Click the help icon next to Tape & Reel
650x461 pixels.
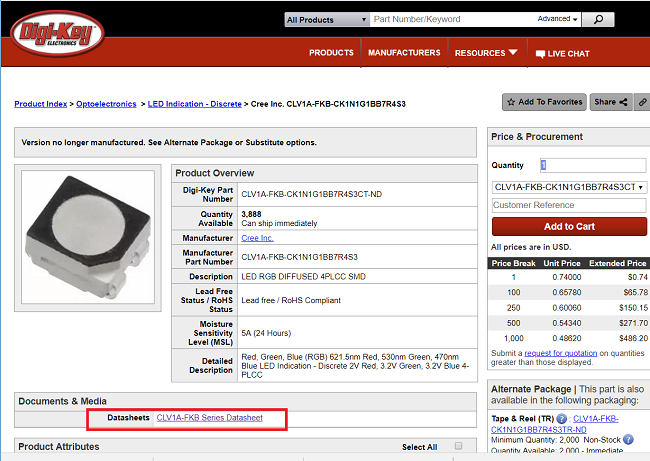pyautogui.click(x=561, y=419)
